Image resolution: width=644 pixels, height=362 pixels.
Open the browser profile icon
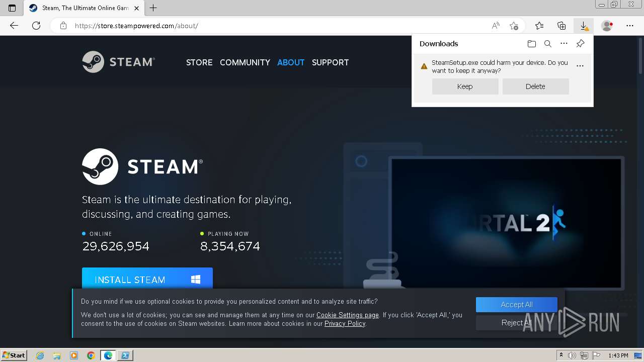point(607,26)
